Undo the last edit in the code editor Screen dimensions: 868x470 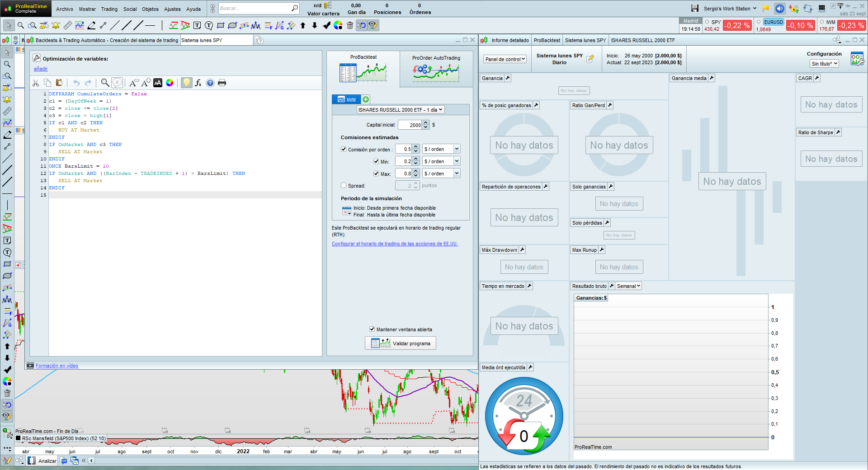(x=76, y=83)
